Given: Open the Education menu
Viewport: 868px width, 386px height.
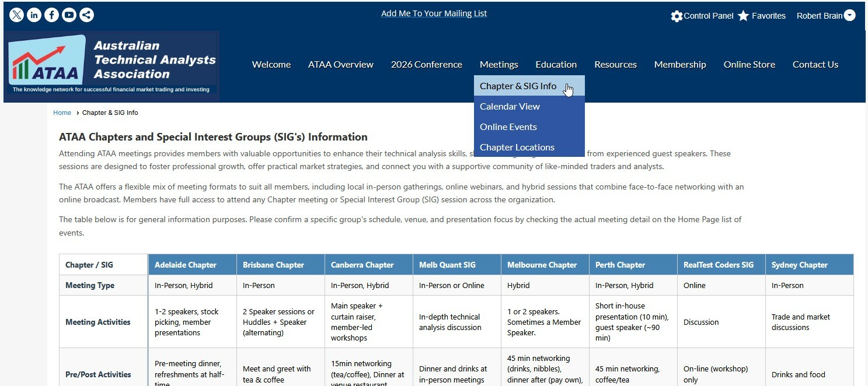Looking at the screenshot, I should [x=556, y=65].
